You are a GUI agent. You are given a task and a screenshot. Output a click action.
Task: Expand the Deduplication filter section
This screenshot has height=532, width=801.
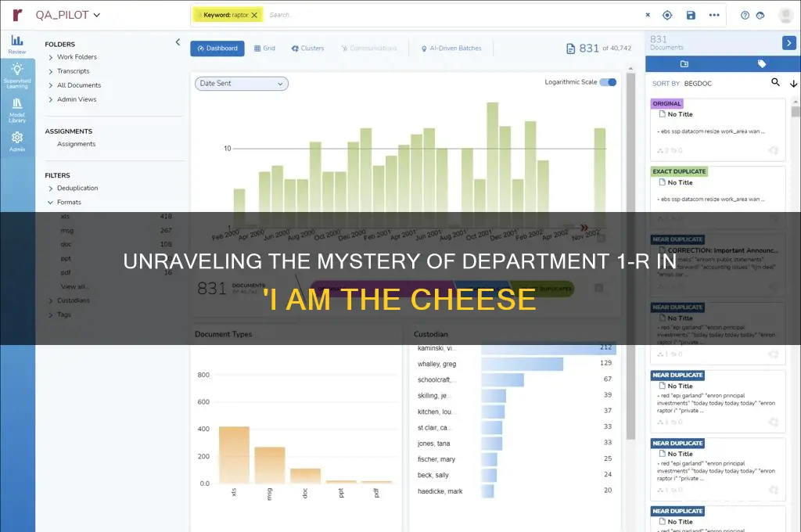pyautogui.click(x=77, y=188)
